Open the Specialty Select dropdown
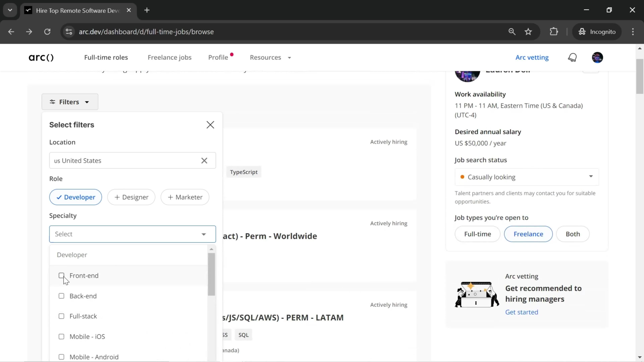644x362 pixels. point(132,234)
